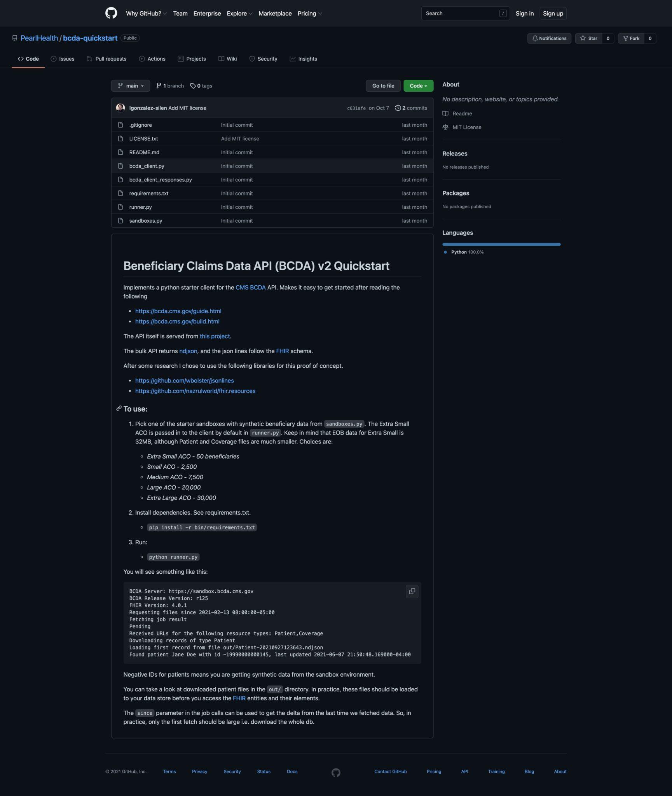Click the branch icon beside 1 branch
672x796 pixels.
(x=159, y=86)
